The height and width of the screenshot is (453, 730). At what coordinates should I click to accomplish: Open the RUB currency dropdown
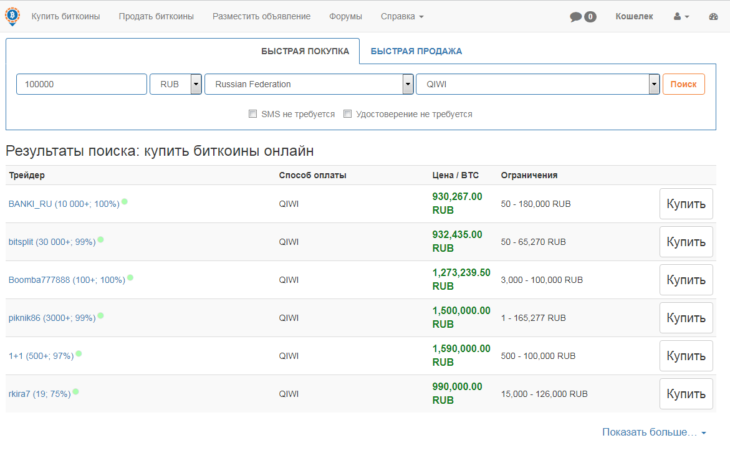[x=176, y=84]
